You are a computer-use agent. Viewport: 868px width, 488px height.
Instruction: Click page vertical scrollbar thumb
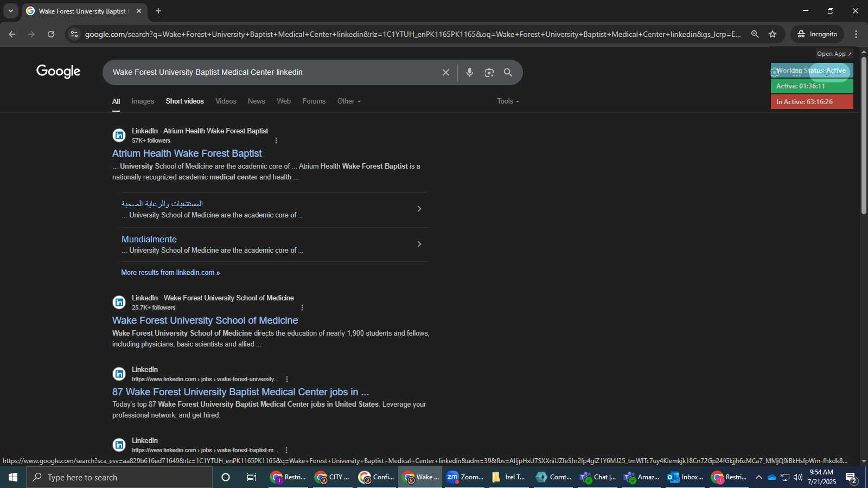coord(864,136)
